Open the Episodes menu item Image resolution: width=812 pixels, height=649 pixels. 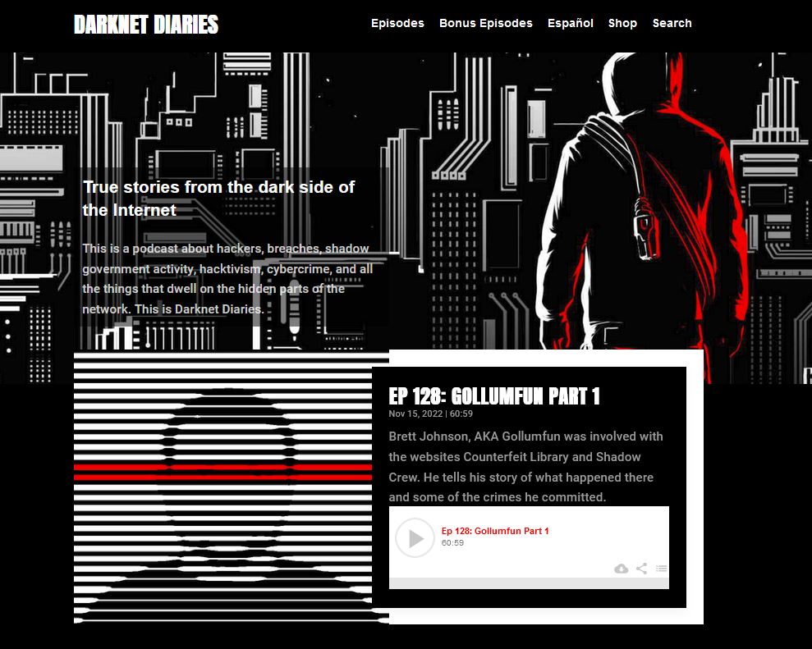point(397,23)
